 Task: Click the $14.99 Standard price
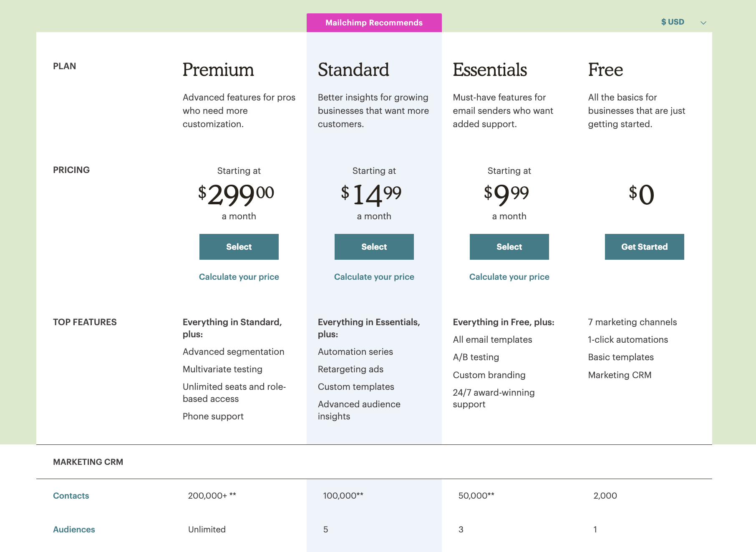[371, 194]
